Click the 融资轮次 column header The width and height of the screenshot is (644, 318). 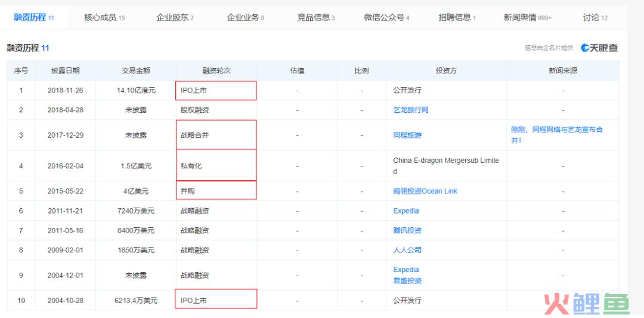click(216, 70)
